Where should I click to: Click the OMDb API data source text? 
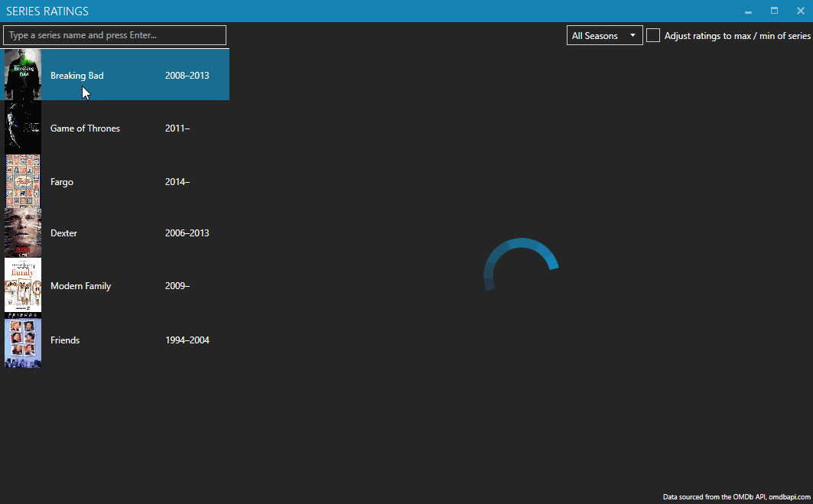(x=737, y=497)
